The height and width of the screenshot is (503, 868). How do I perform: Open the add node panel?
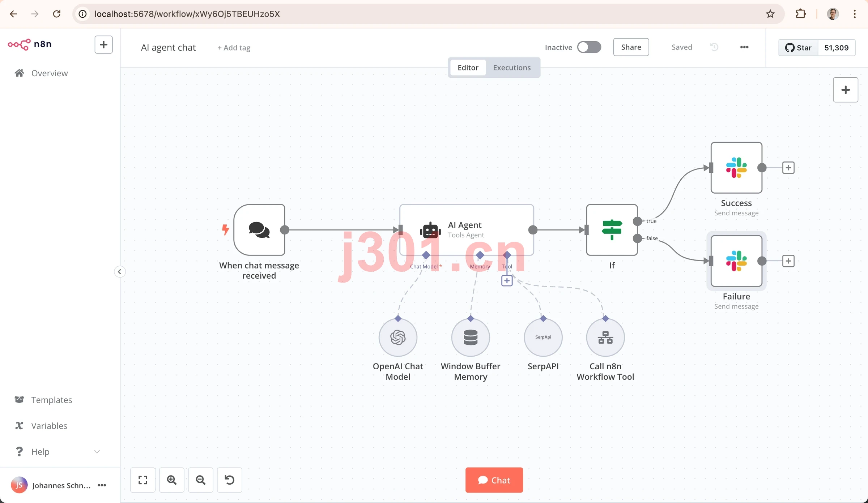(845, 90)
